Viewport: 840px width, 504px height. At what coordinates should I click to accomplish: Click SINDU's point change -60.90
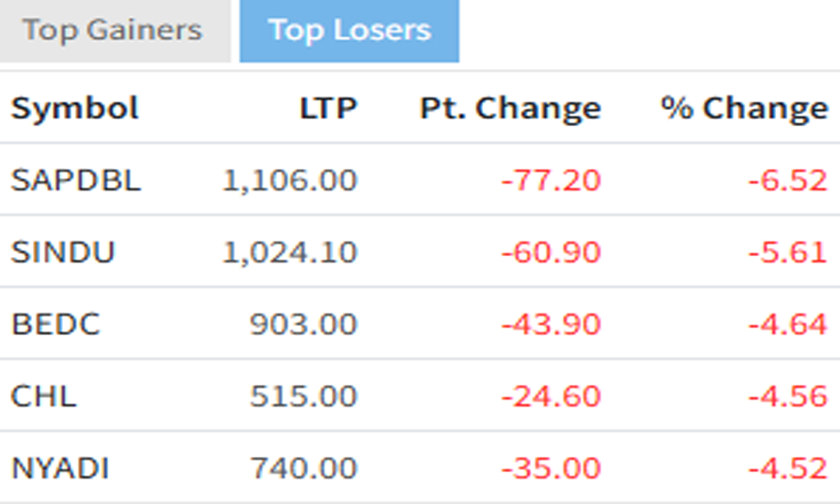point(551,252)
